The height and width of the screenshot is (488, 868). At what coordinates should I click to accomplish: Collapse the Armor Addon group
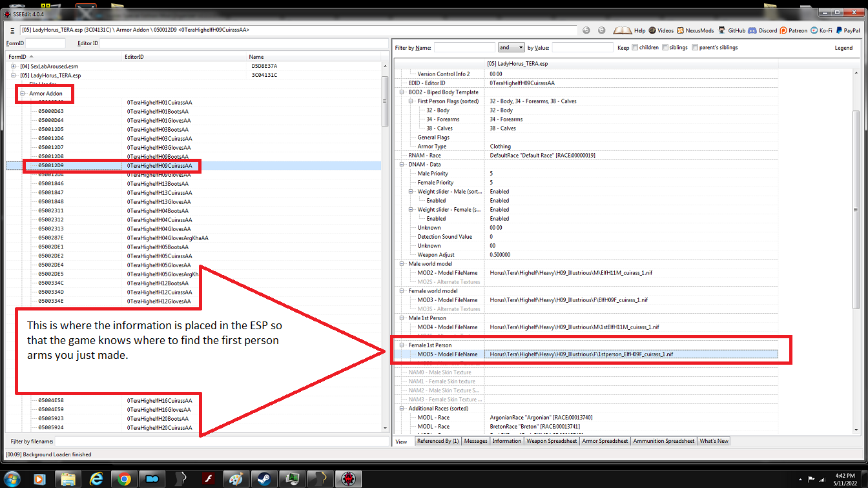click(x=22, y=93)
